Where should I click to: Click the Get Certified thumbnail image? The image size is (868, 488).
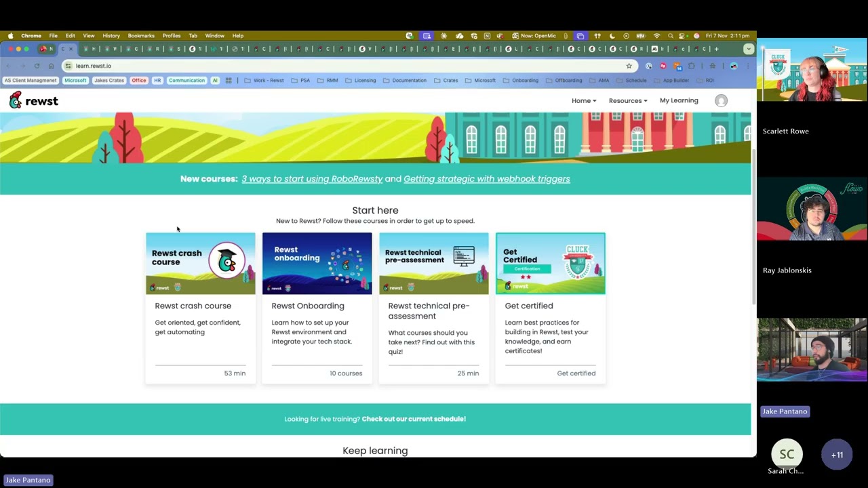tap(551, 263)
